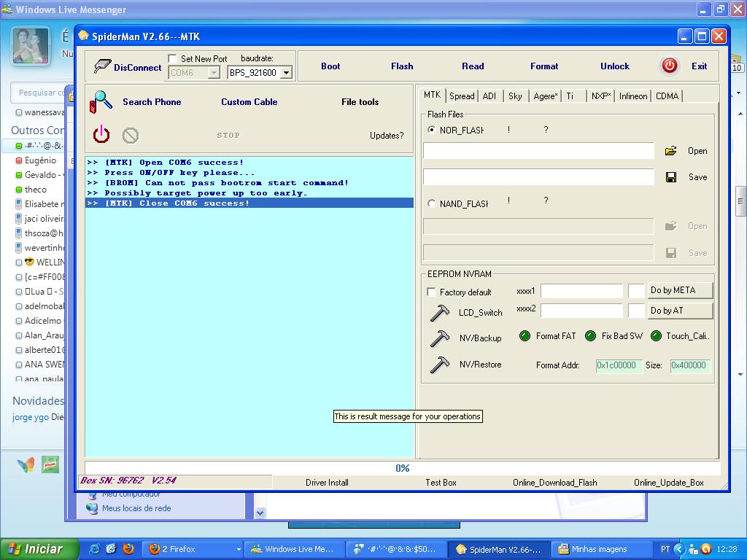
Task: Select the NOR_FLASH radio button
Action: 432,130
